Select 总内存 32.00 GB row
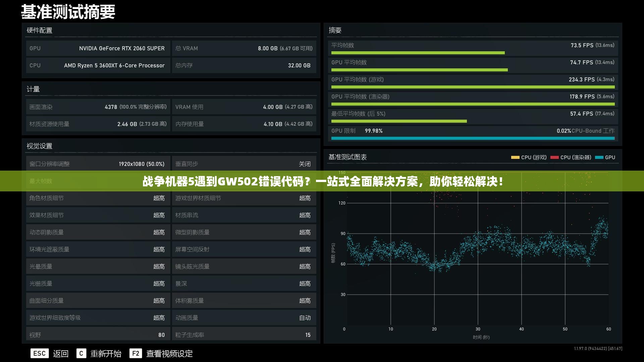The height and width of the screenshot is (362, 644). pos(244,65)
